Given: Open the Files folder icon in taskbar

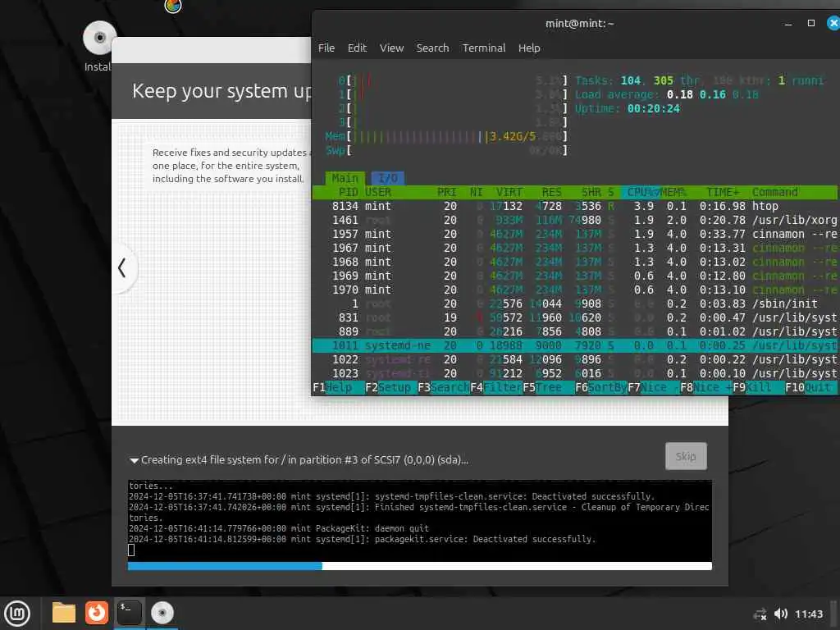Looking at the screenshot, I should pos(64,613).
